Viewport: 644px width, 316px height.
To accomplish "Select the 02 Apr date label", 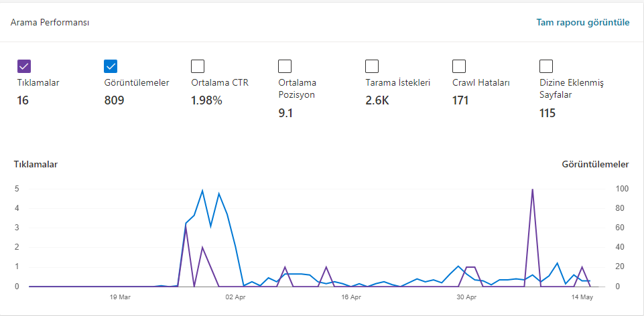I will [x=235, y=297].
